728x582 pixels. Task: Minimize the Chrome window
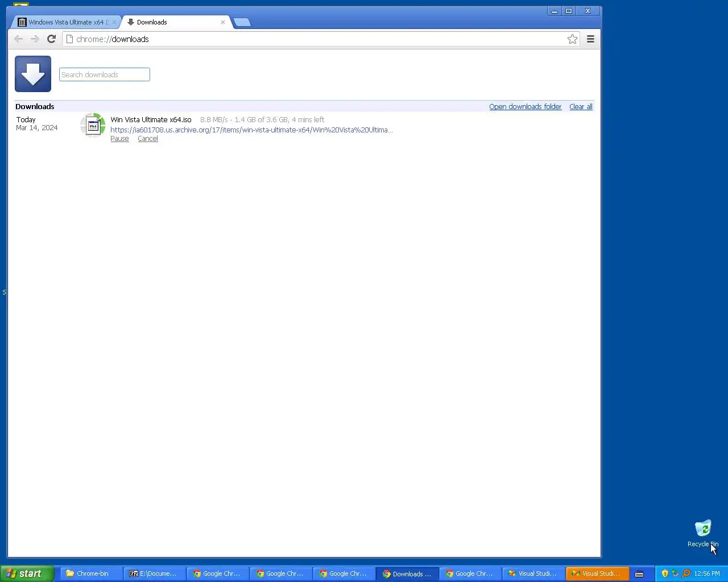[555, 11]
